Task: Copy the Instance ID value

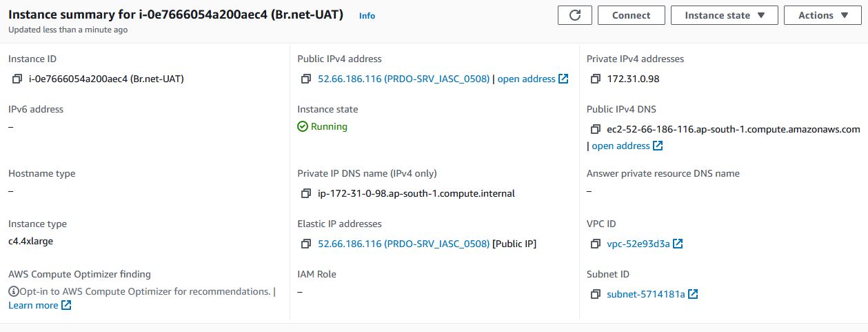Action: [17, 79]
